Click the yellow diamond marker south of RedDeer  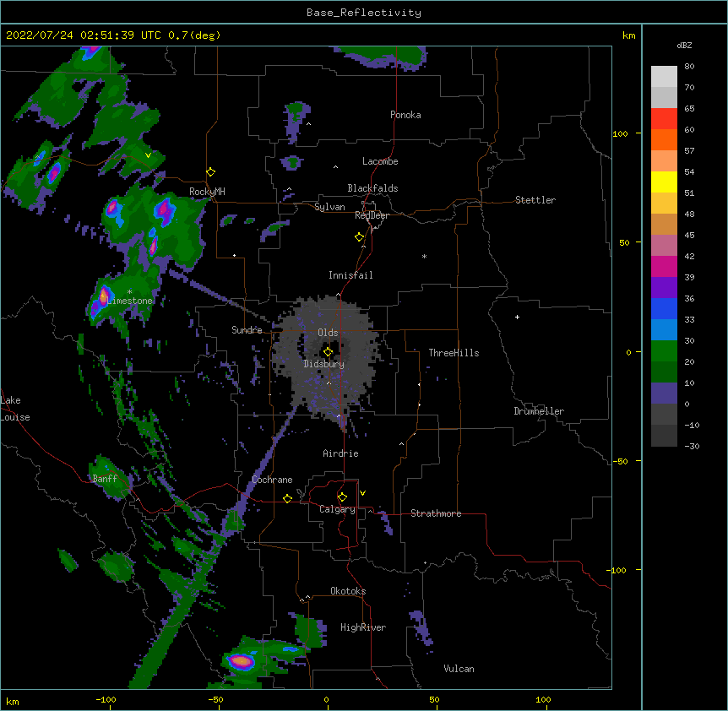[359, 236]
